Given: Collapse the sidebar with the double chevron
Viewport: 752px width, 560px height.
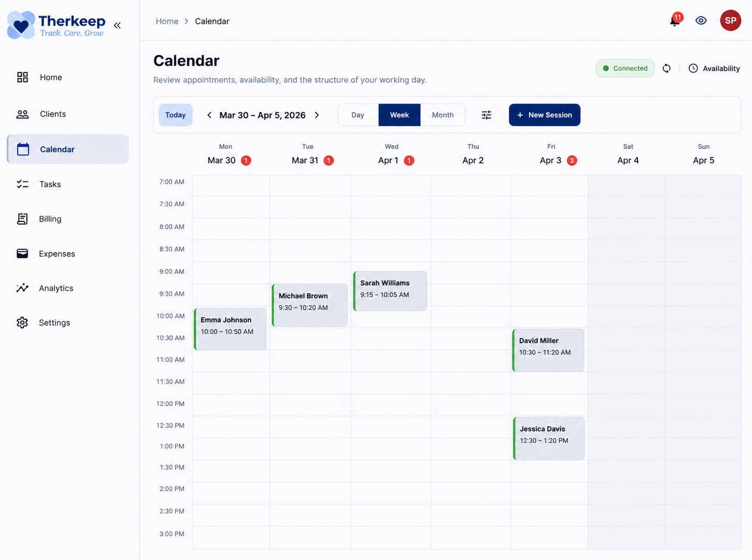Looking at the screenshot, I should [x=117, y=25].
